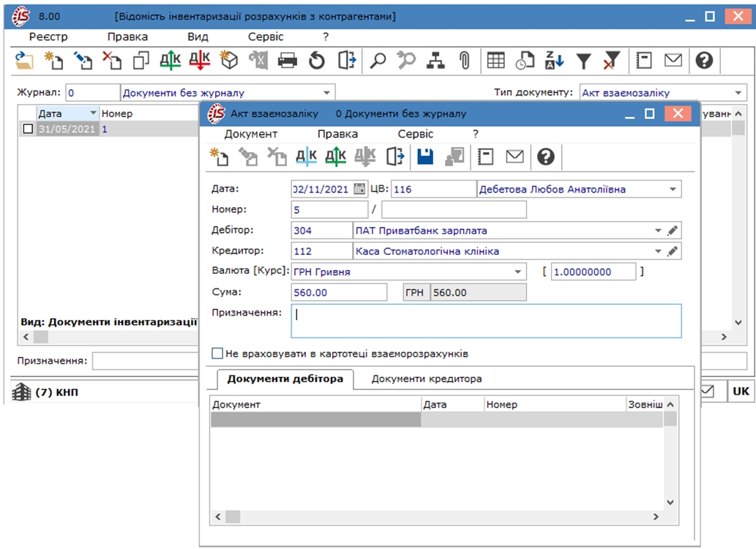Image resolution: width=756 pixels, height=549 pixels.
Task: Save the act with the blue floppy disk icon
Action: click(424, 157)
